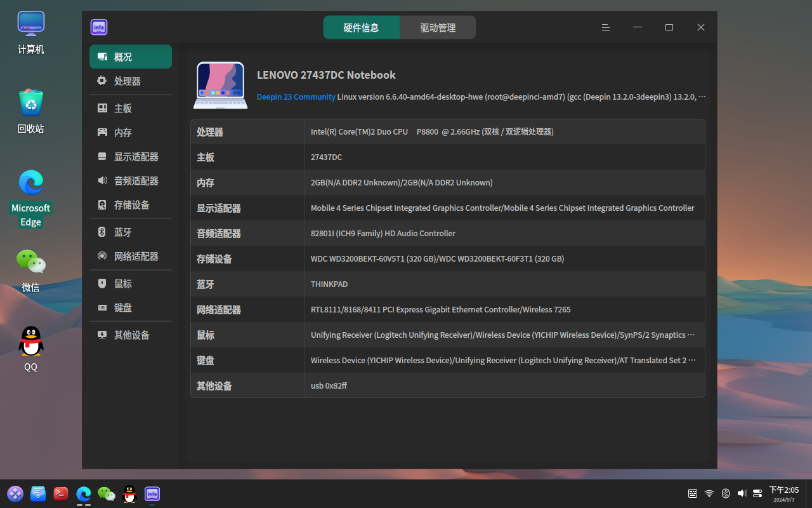Viewport: 812px width, 508px height.
Task: Open 主板 motherboard section in sidebar
Action: point(131,108)
